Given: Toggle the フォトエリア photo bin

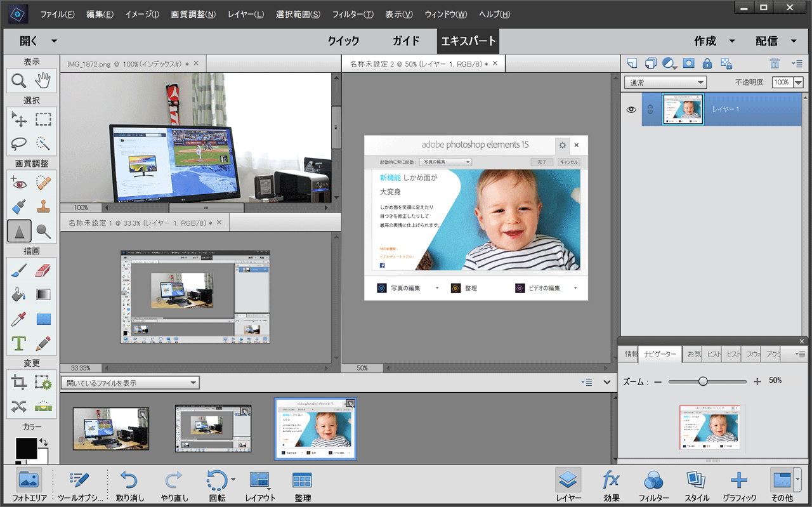Looking at the screenshot, I should pyautogui.click(x=29, y=485).
